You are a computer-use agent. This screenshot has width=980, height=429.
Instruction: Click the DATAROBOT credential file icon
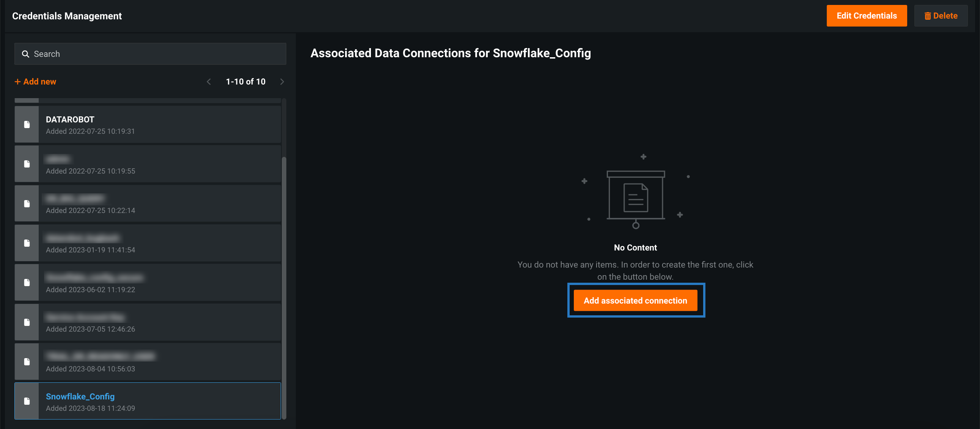[x=27, y=124]
